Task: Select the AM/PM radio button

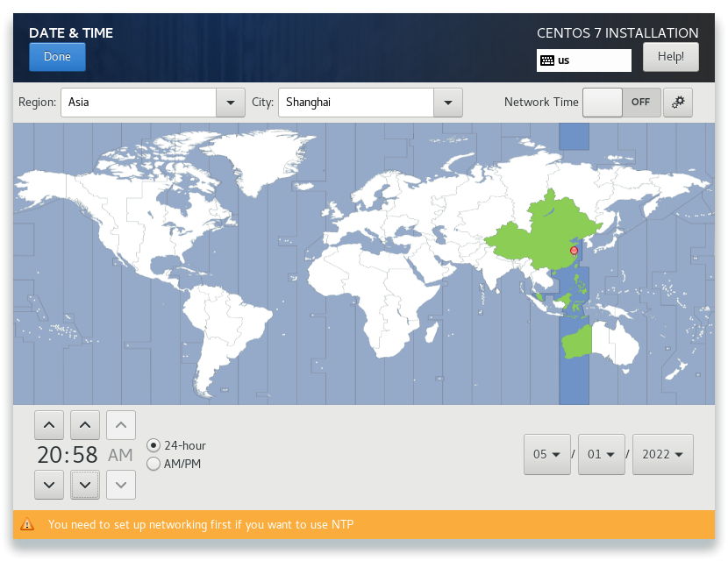Action: [153, 464]
